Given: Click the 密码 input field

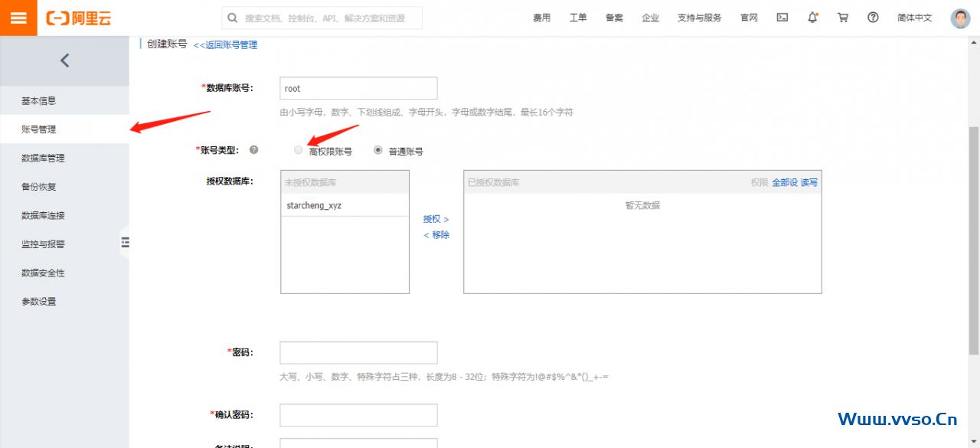Looking at the screenshot, I should click(x=358, y=353).
